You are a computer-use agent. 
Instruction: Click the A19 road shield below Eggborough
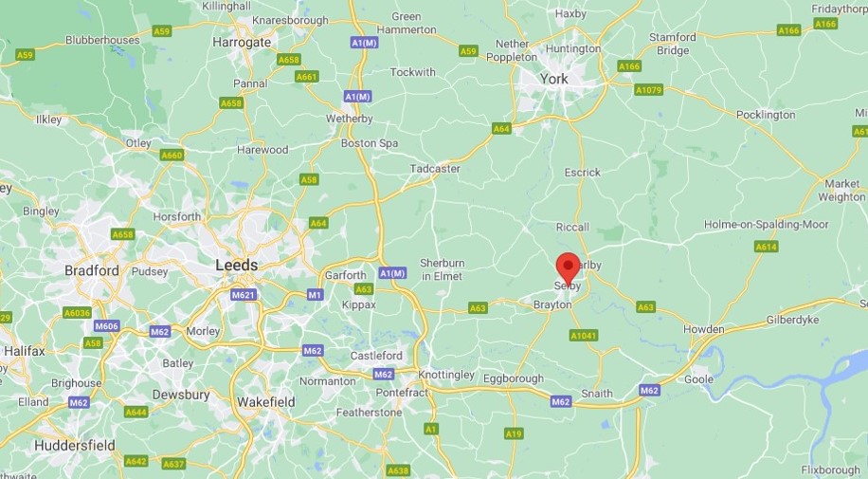tap(514, 434)
